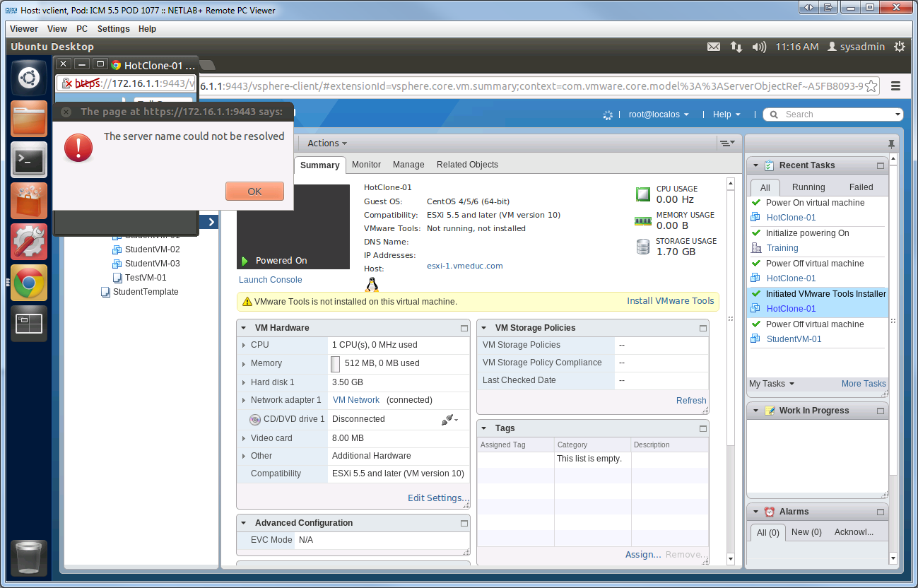The width and height of the screenshot is (918, 588).
Task: Click the panel options icon beside Actions
Action: [726, 143]
